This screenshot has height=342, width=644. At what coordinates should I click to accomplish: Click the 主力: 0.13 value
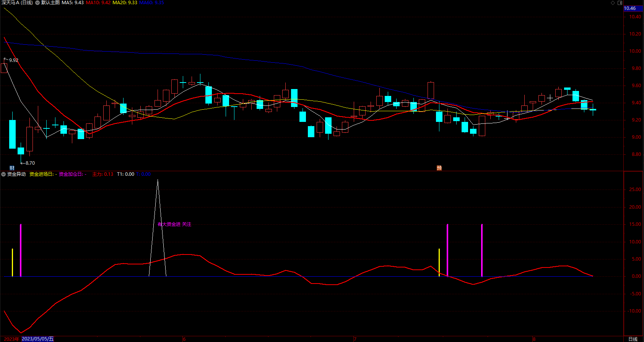pyautogui.click(x=103, y=174)
